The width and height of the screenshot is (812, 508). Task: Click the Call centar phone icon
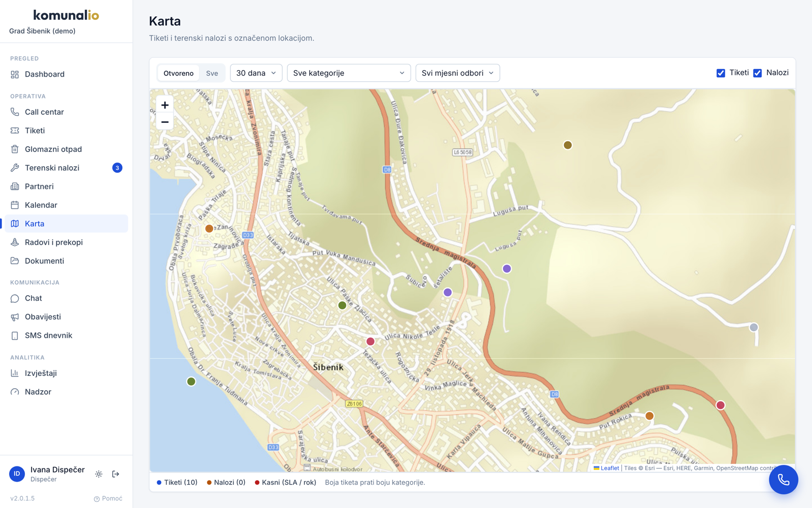[x=15, y=112]
